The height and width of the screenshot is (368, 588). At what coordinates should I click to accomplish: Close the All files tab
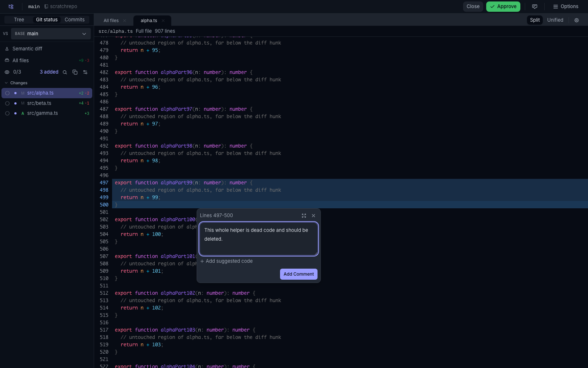pyautogui.click(x=125, y=21)
